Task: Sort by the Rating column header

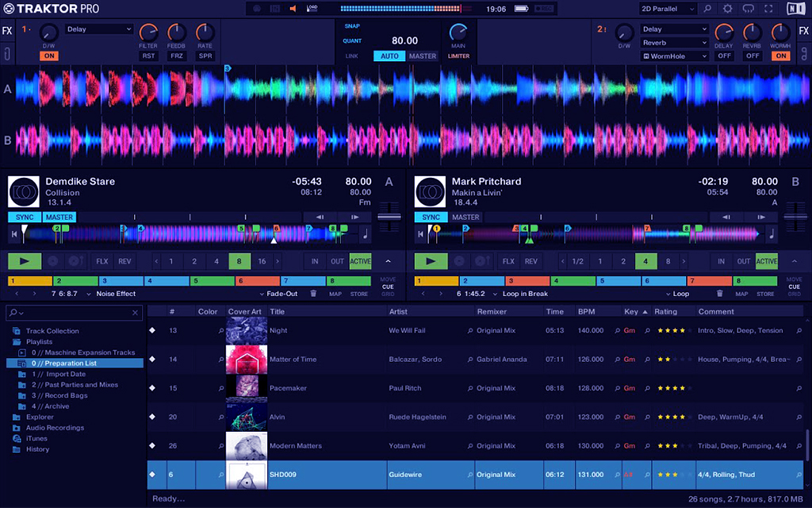Action: point(665,311)
